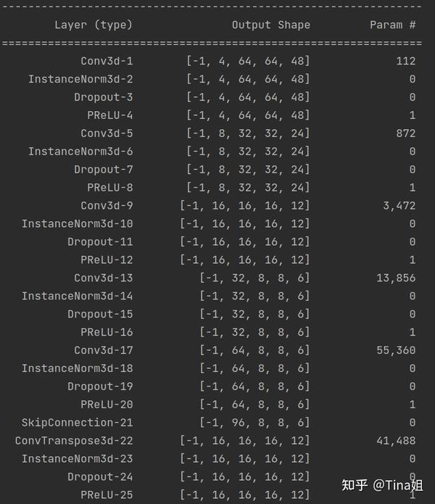Viewport: 435px width, 504px height.
Task: Click the ConvTranspose3d-22 layer name
Action: pyautogui.click(x=74, y=441)
